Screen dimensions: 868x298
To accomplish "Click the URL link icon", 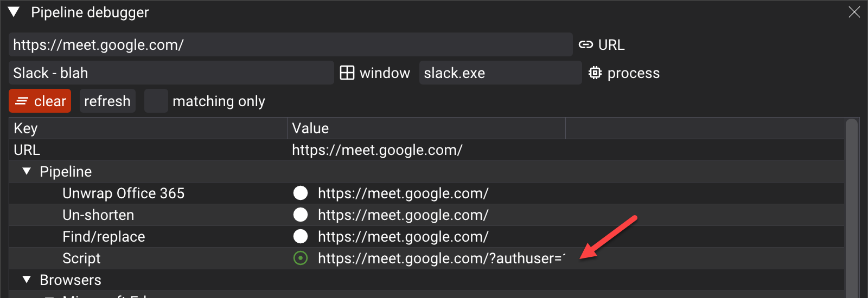I will click(x=585, y=45).
